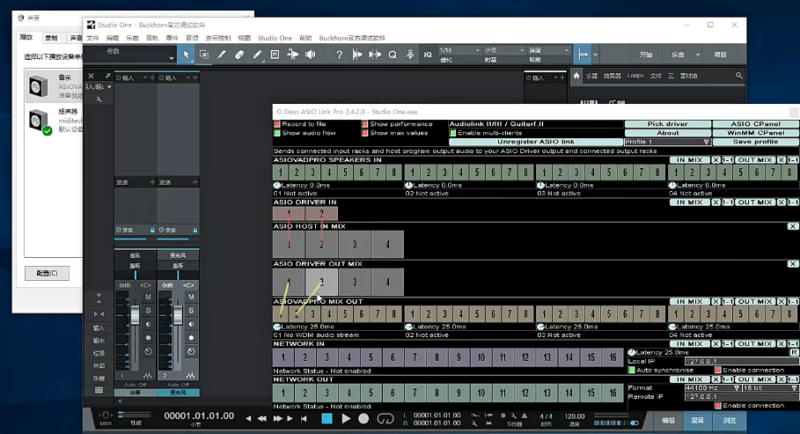The height and width of the screenshot is (434, 800).
Task: Toggle the Enable multi-clients checkbox
Action: coord(453,132)
